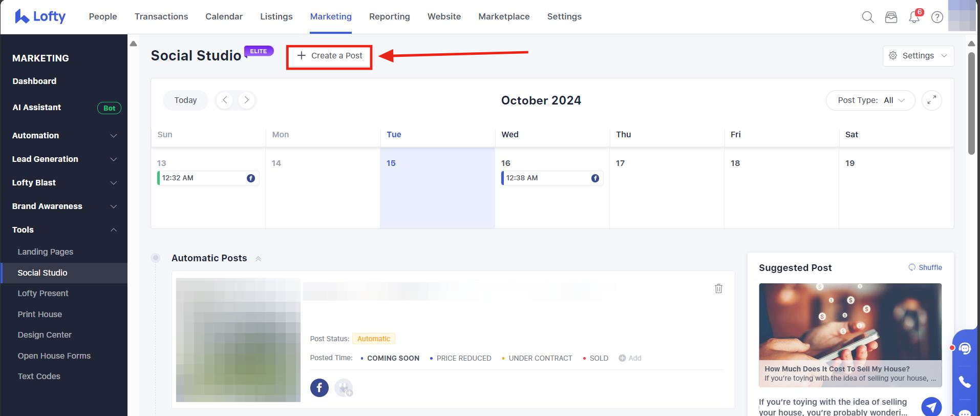Open the Post Type filter dropdown
Image resolution: width=980 pixels, height=416 pixels.
[870, 100]
